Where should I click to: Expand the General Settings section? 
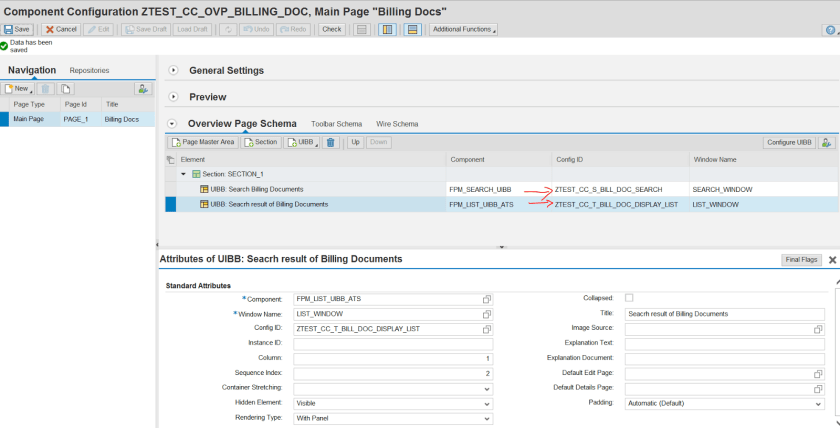tap(173, 71)
